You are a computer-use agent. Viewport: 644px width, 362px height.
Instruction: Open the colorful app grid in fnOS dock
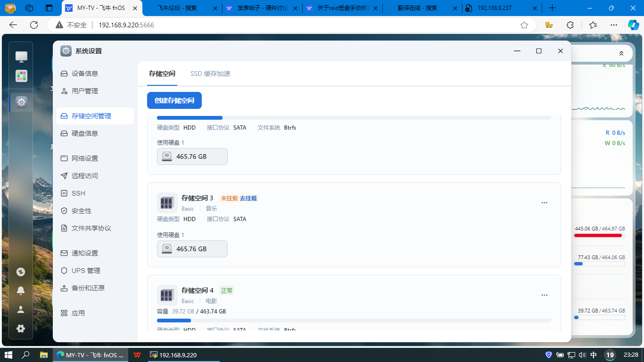[21, 76]
